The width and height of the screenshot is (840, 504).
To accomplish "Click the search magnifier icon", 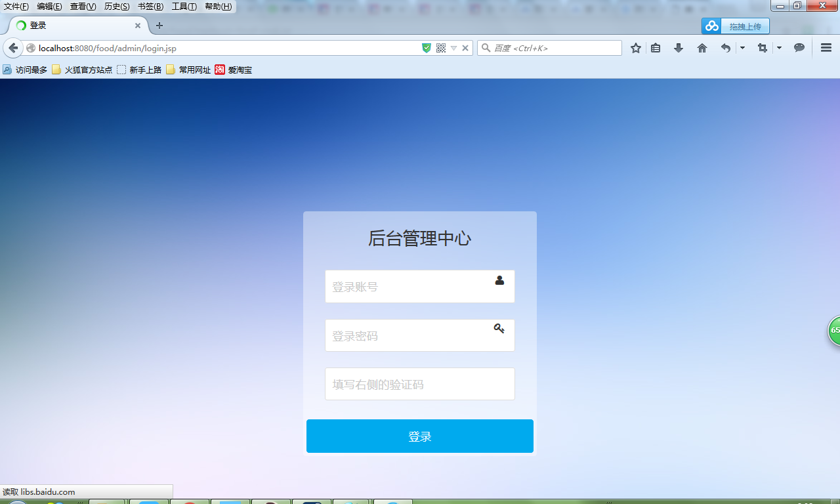I will click(x=486, y=48).
